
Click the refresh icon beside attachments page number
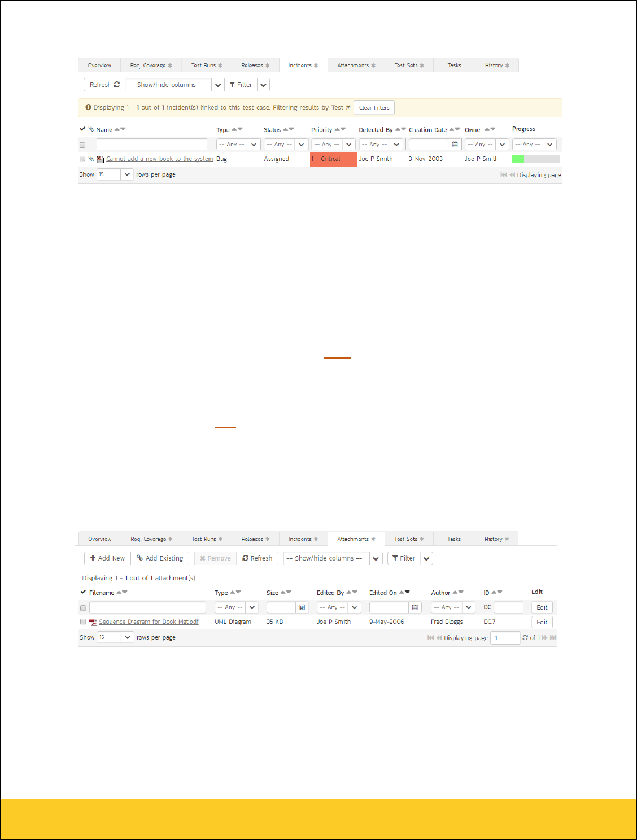coord(525,638)
